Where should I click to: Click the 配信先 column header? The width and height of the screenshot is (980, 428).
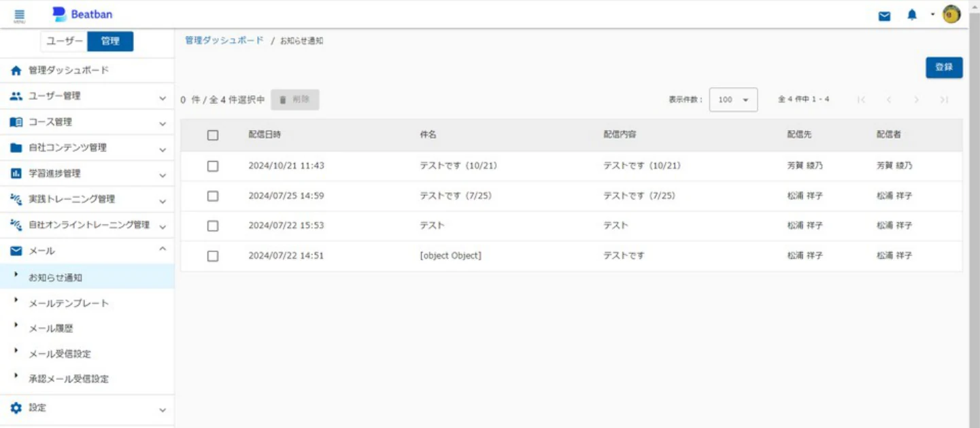point(799,135)
